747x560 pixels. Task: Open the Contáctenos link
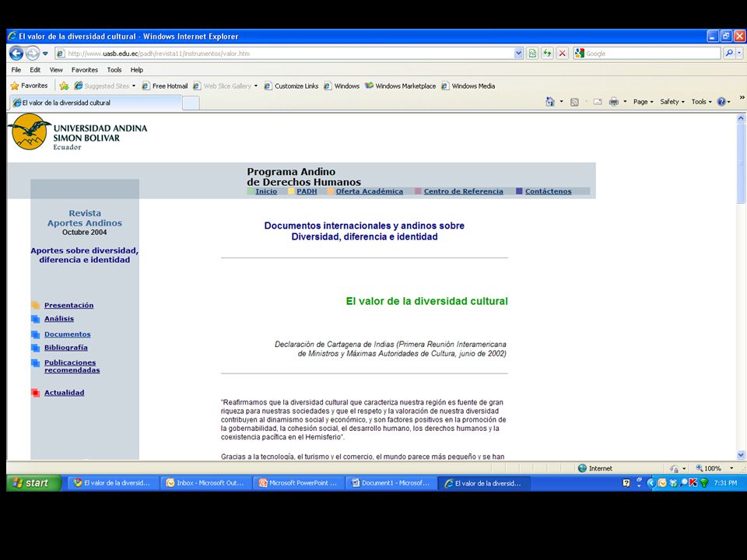tap(549, 191)
